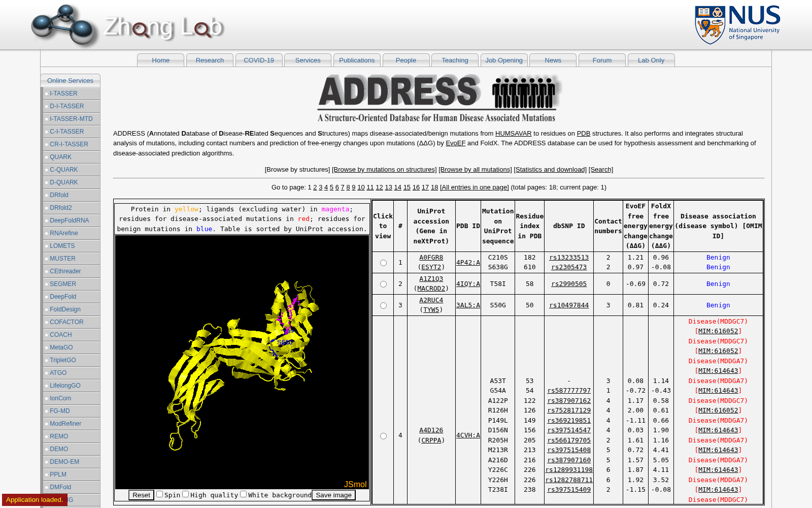
Task: Open the People tab
Action: (406, 60)
